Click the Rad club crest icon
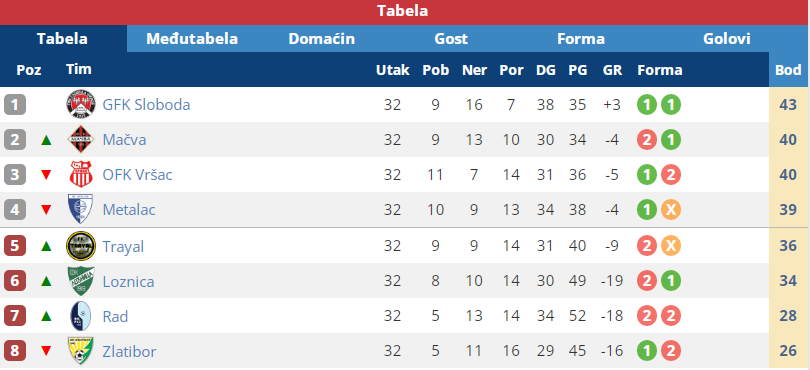This screenshot has height=370, width=810. (x=81, y=316)
